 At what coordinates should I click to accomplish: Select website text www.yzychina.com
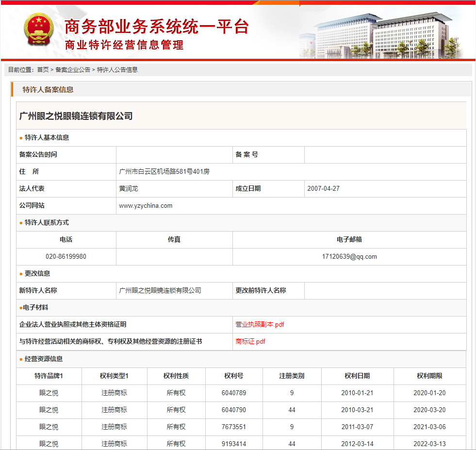coord(146,205)
